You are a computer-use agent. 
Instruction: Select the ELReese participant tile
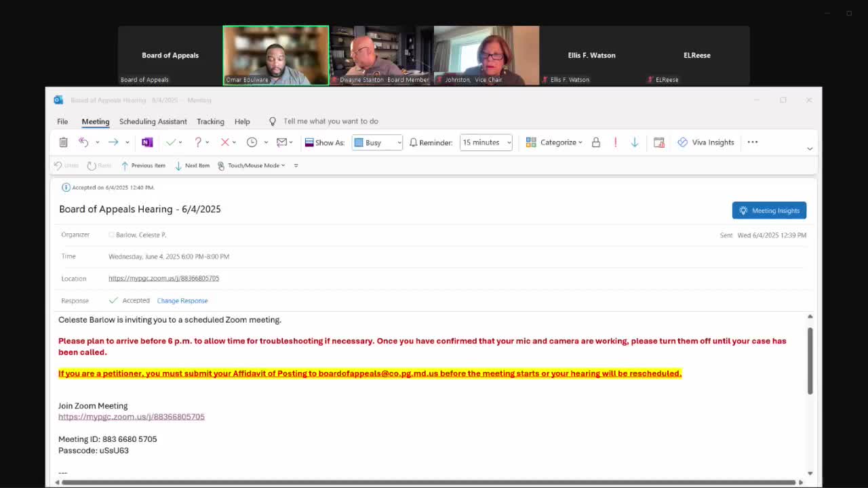coord(697,56)
